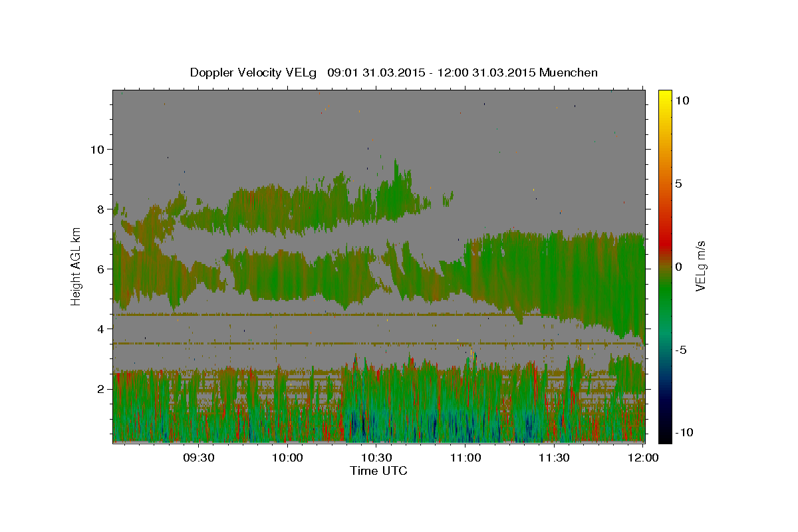Image resolution: width=798 pixels, height=532 pixels.
Task: Click the yellow top of the colorbar
Action: tap(665, 96)
